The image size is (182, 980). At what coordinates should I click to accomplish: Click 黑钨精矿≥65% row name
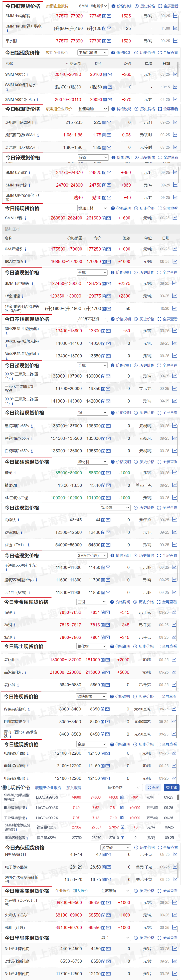pos(17,426)
